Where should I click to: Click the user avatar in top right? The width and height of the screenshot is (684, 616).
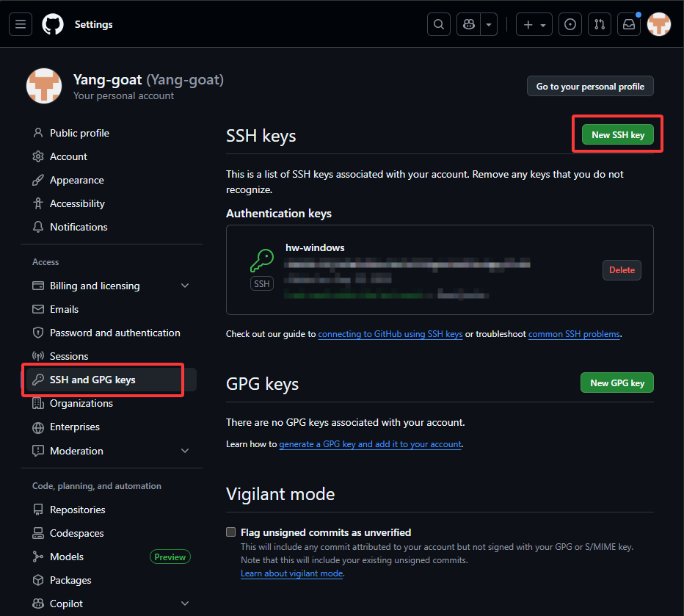coord(658,24)
